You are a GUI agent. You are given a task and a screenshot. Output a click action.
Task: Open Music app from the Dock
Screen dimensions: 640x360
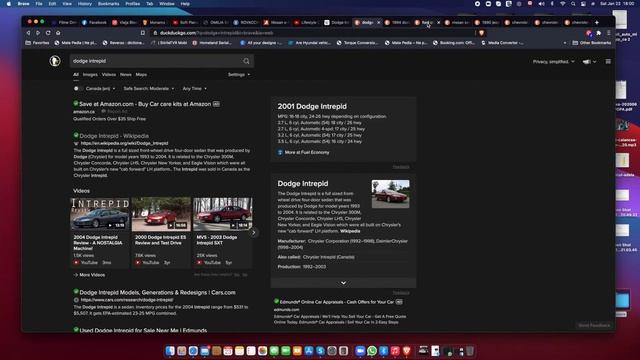coord(395,351)
